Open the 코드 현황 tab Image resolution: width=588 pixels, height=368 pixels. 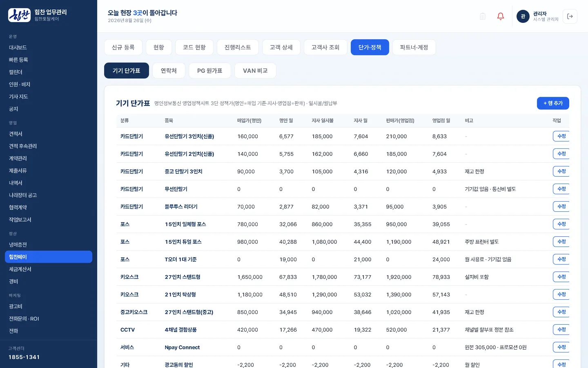194,47
